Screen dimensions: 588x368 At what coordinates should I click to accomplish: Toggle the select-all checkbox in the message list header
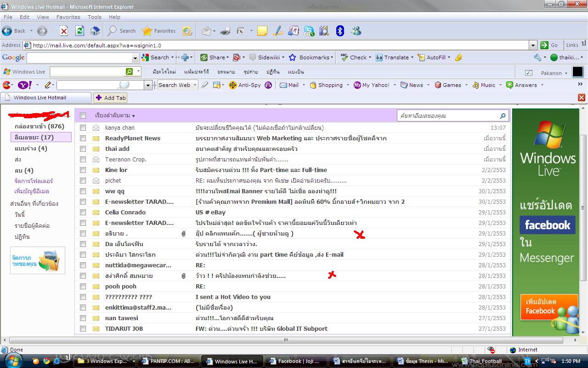pyautogui.click(x=83, y=116)
